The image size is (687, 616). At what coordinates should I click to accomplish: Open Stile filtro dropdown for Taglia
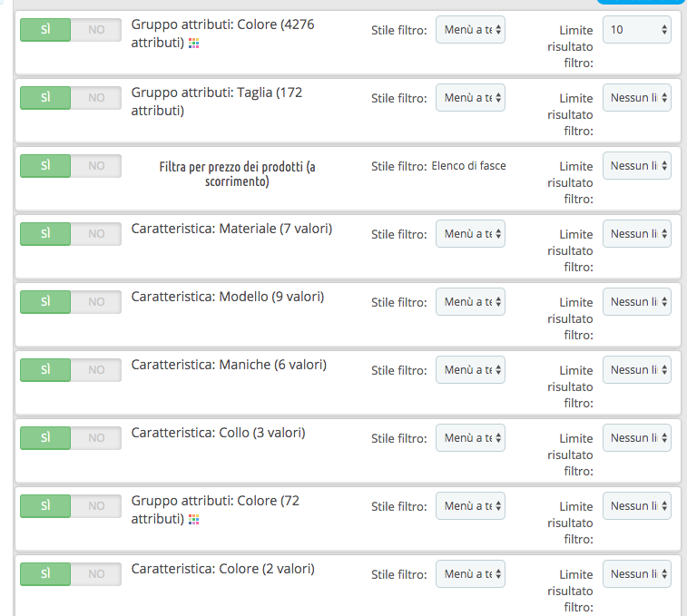pyautogui.click(x=470, y=98)
